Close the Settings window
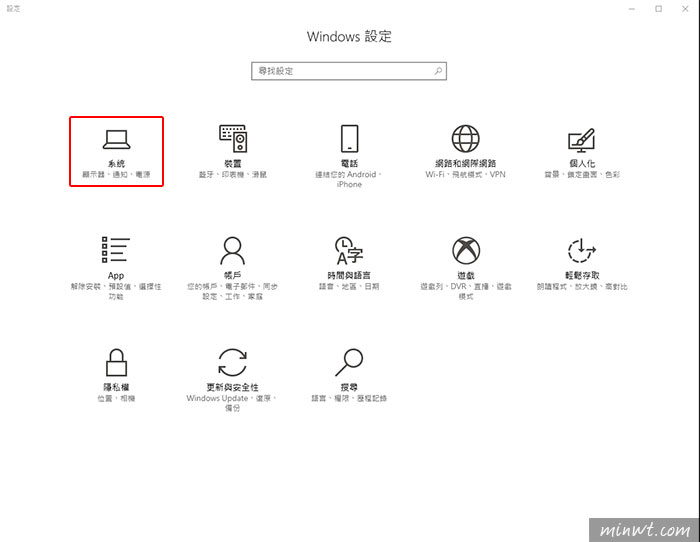 pyautogui.click(x=685, y=8)
